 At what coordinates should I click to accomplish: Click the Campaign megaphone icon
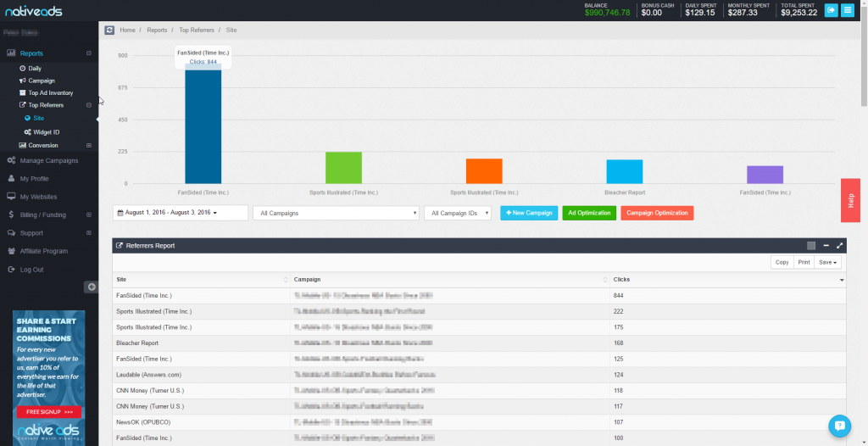[23, 81]
